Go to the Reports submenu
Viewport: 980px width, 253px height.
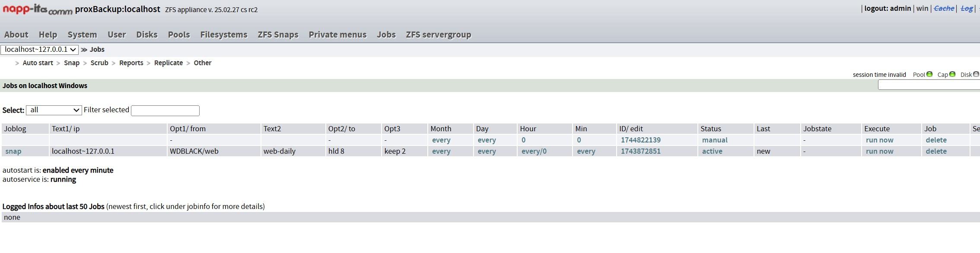point(131,63)
